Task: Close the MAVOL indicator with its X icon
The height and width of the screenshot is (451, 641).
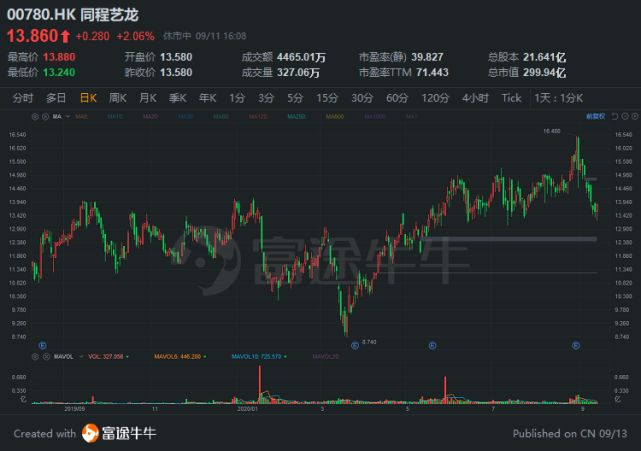Action: (46, 357)
